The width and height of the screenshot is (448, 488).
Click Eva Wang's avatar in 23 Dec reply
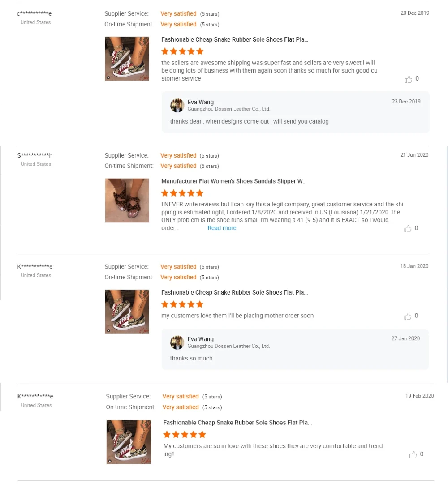pyautogui.click(x=177, y=106)
